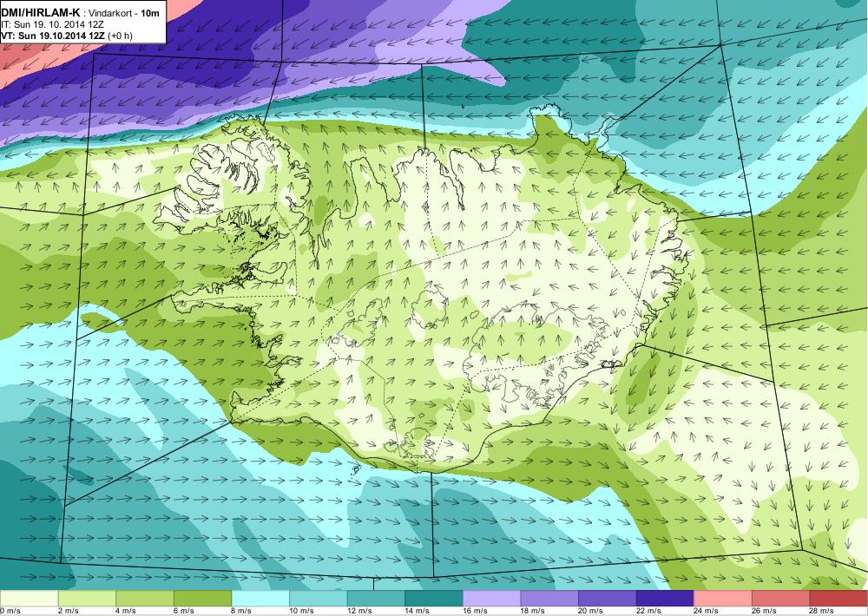Click the "26 m/s" legend label
Viewport: 868px width, 616px height.
tap(765, 611)
